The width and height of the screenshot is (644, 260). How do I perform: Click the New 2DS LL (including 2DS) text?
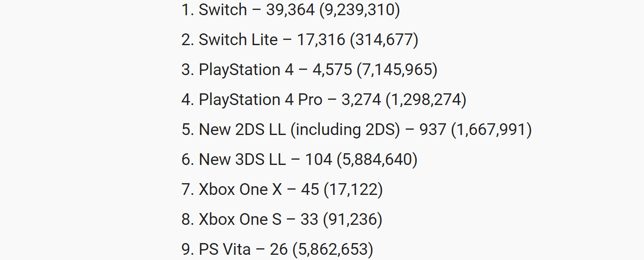pyautogui.click(x=299, y=130)
